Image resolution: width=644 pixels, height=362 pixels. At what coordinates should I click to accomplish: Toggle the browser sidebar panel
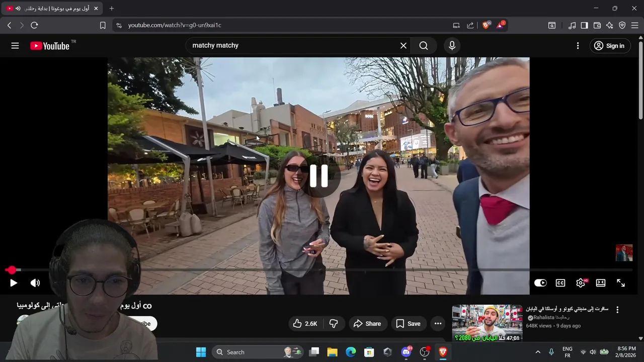(x=584, y=25)
